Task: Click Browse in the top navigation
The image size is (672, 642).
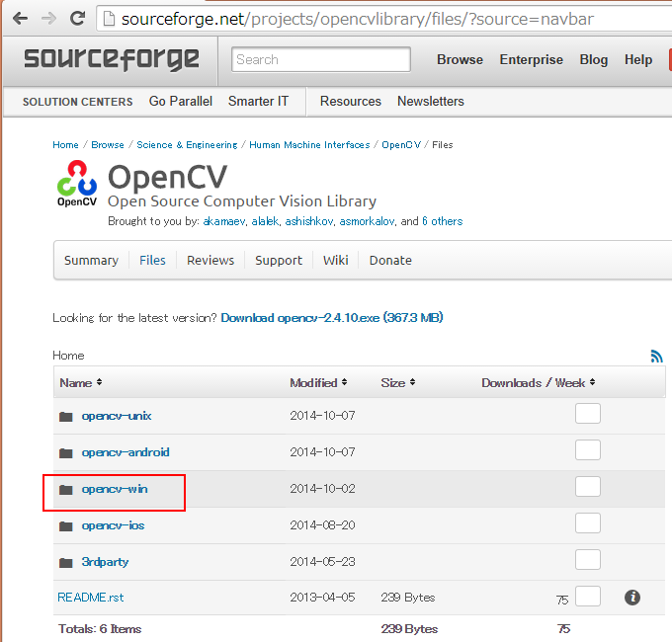Action: [x=460, y=59]
